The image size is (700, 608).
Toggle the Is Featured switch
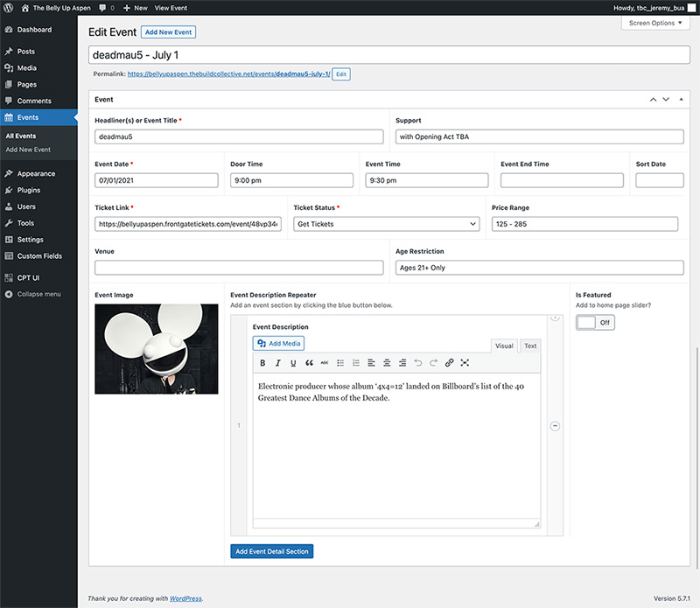coord(595,322)
